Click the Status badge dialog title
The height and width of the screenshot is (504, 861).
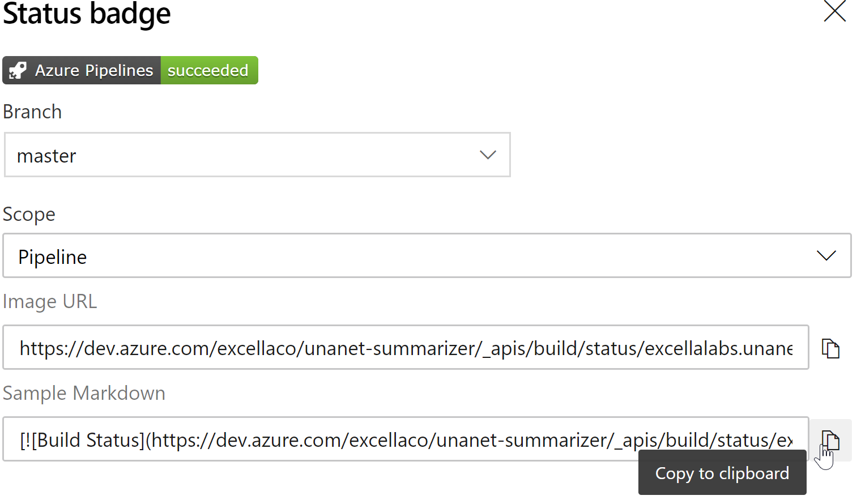pos(86,15)
